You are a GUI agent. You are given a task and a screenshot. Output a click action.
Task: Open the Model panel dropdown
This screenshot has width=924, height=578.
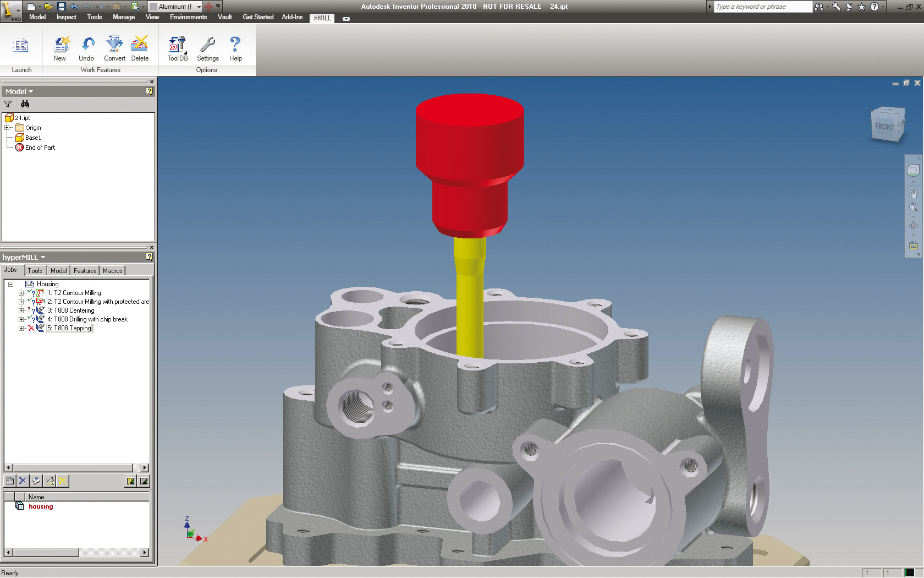click(x=30, y=91)
